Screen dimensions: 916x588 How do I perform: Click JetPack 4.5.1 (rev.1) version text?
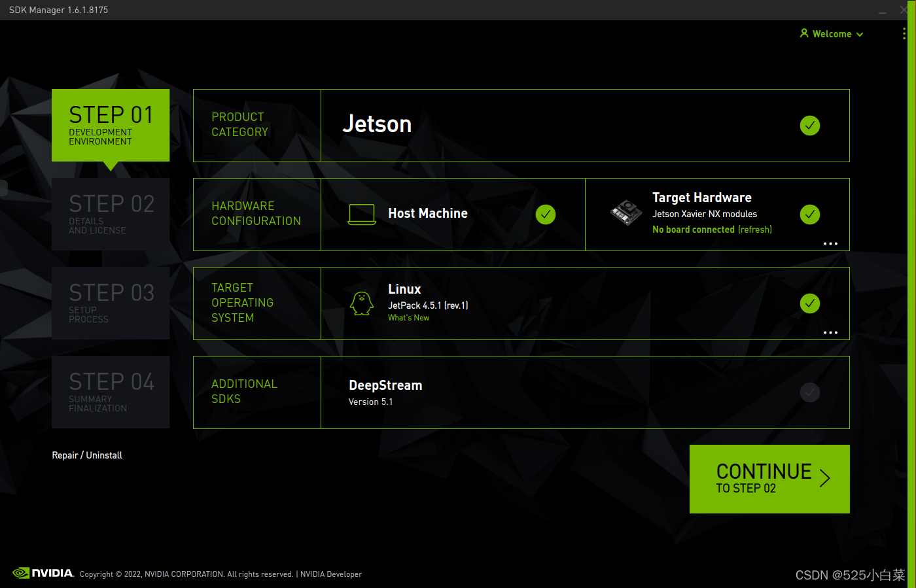pos(428,305)
